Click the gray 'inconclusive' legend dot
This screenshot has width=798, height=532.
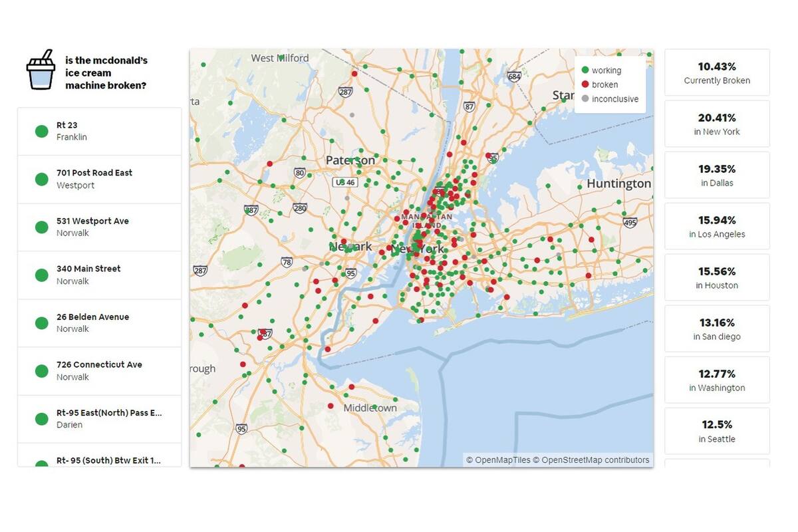[x=585, y=99]
